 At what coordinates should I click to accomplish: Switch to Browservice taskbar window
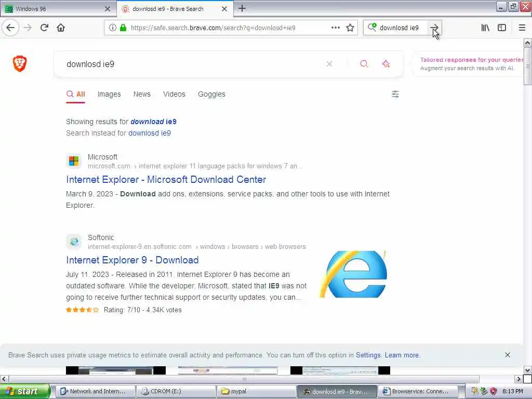point(418,391)
